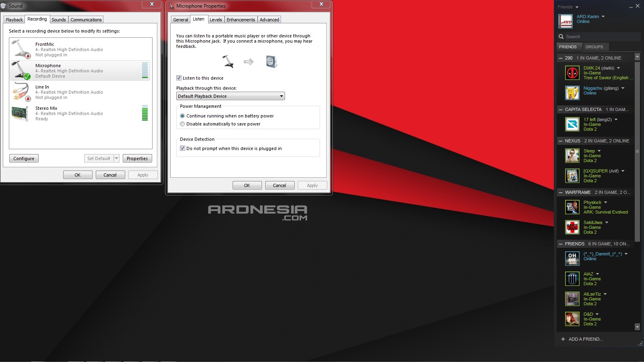Open DWK.24 (dwiki) friend options arrow
644x362 pixels.
(619, 68)
